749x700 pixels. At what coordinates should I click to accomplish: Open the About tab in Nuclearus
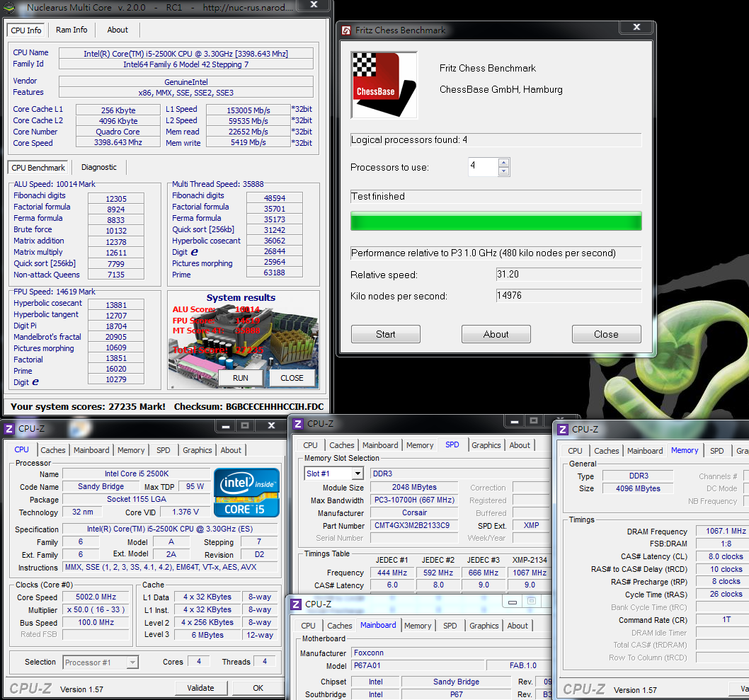(118, 30)
